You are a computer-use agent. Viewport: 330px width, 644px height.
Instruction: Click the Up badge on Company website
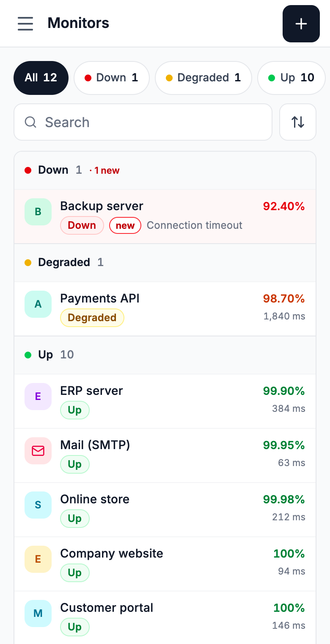pos(75,573)
